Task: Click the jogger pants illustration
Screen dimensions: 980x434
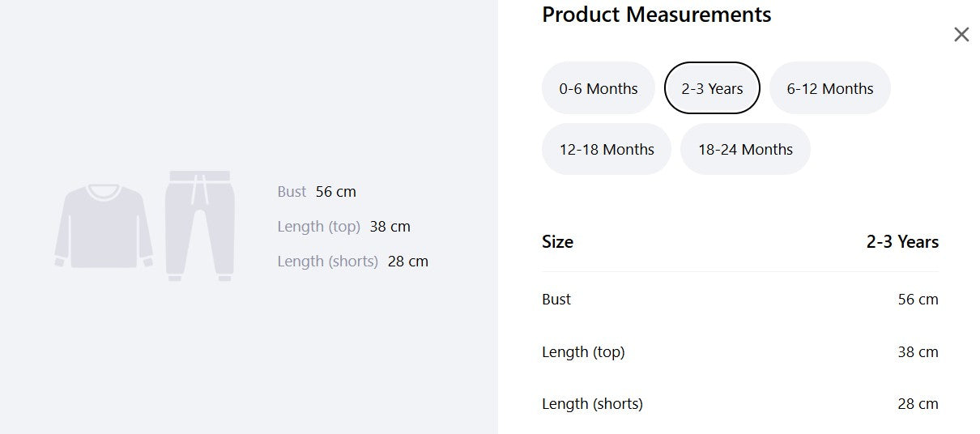Action: click(200, 226)
